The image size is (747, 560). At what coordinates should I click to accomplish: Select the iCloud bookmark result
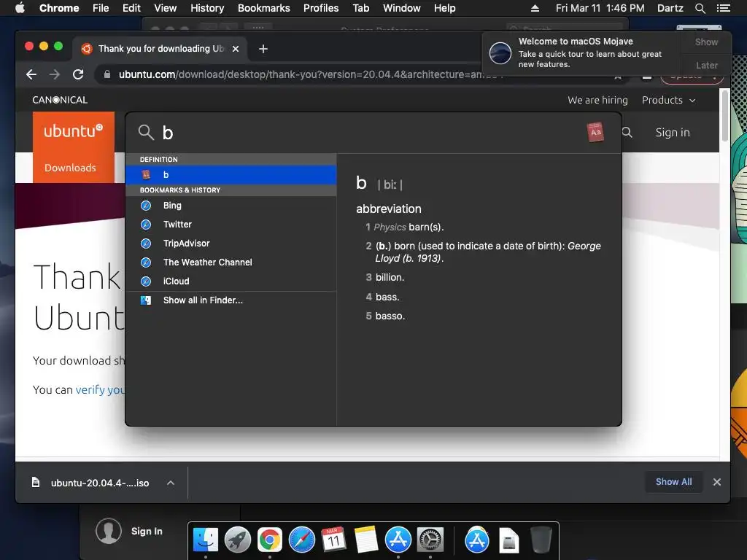[231, 281]
